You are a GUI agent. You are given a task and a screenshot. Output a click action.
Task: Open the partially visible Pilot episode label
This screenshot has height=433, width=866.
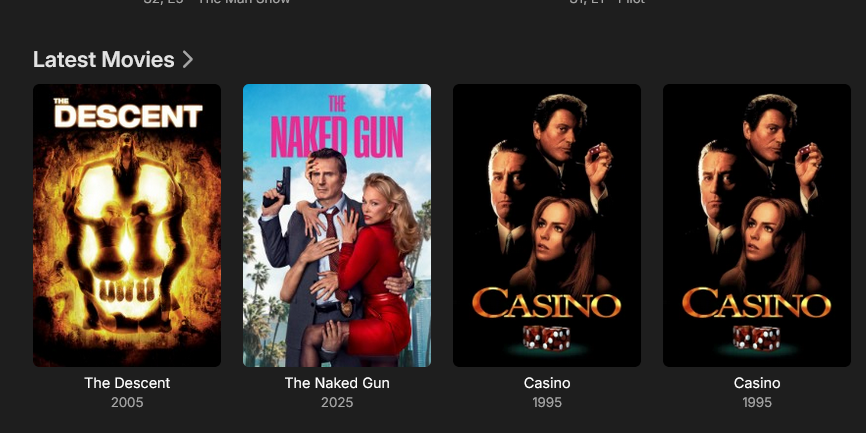point(606,2)
